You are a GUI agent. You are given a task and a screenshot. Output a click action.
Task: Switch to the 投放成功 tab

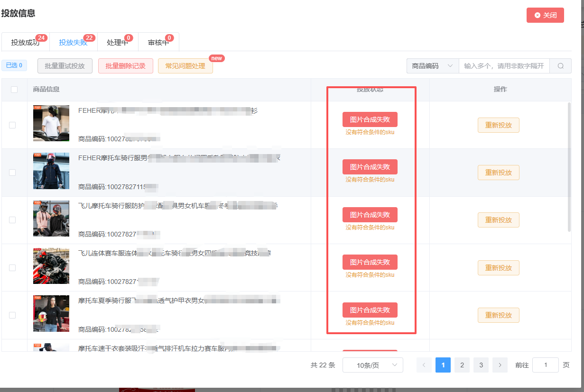click(25, 43)
